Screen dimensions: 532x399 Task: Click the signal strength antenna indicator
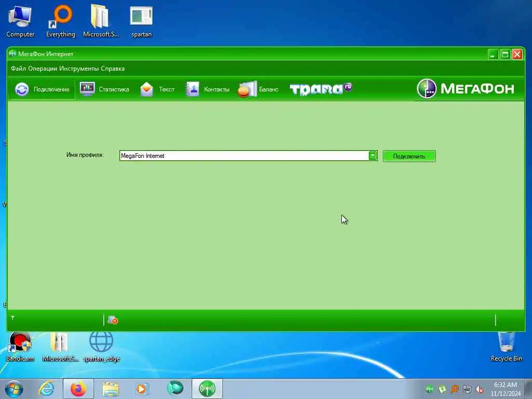[13, 318]
